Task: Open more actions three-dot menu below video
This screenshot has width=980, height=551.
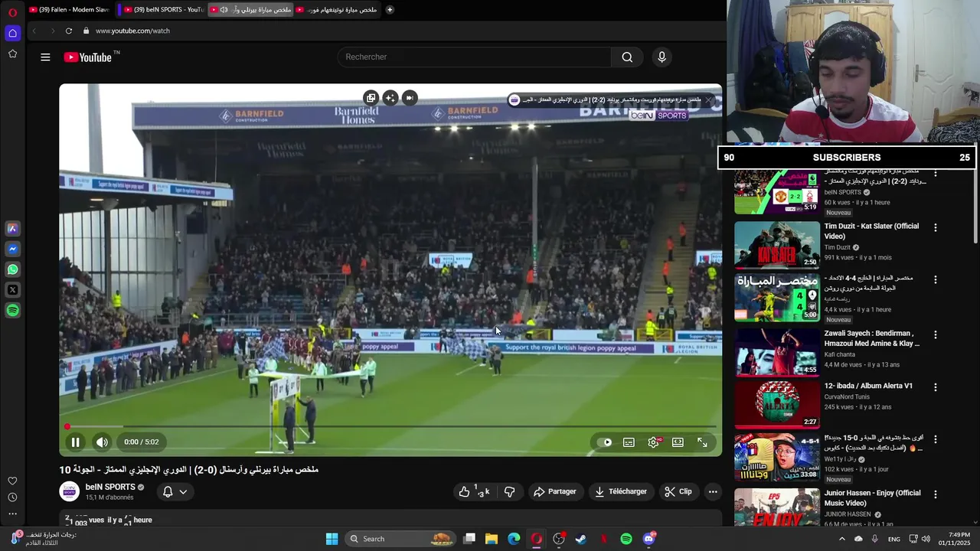Action: tap(713, 492)
